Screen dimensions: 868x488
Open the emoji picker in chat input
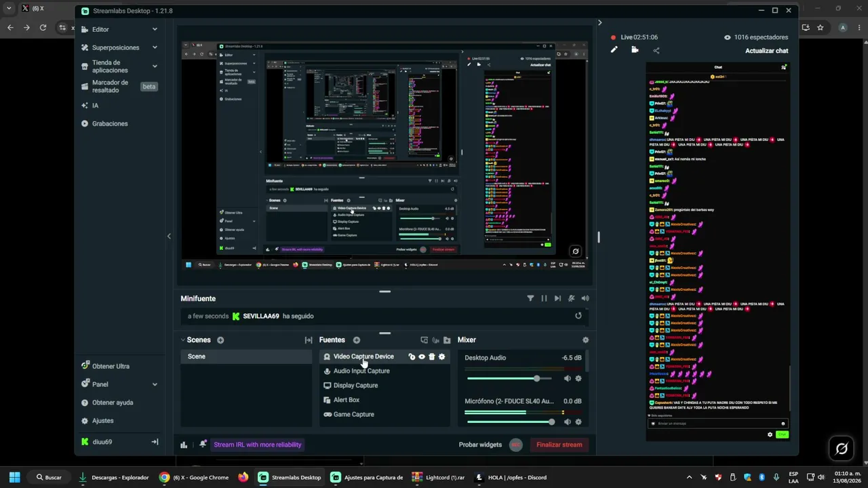(x=783, y=424)
